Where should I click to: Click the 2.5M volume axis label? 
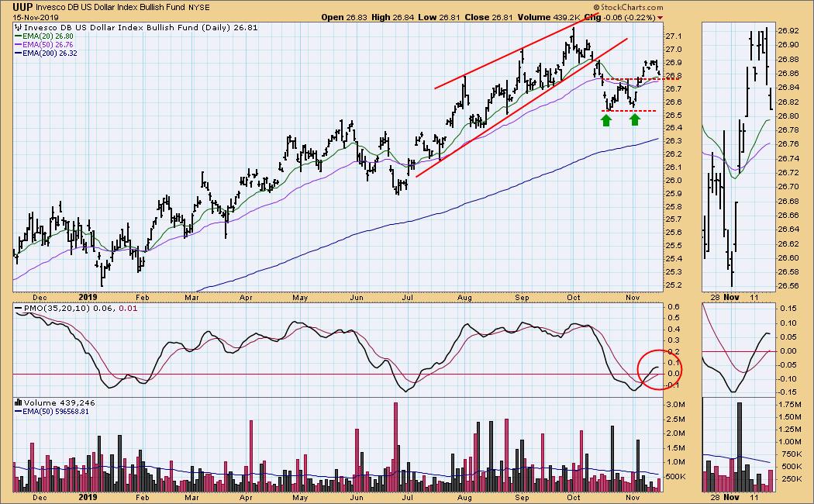[x=677, y=419]
